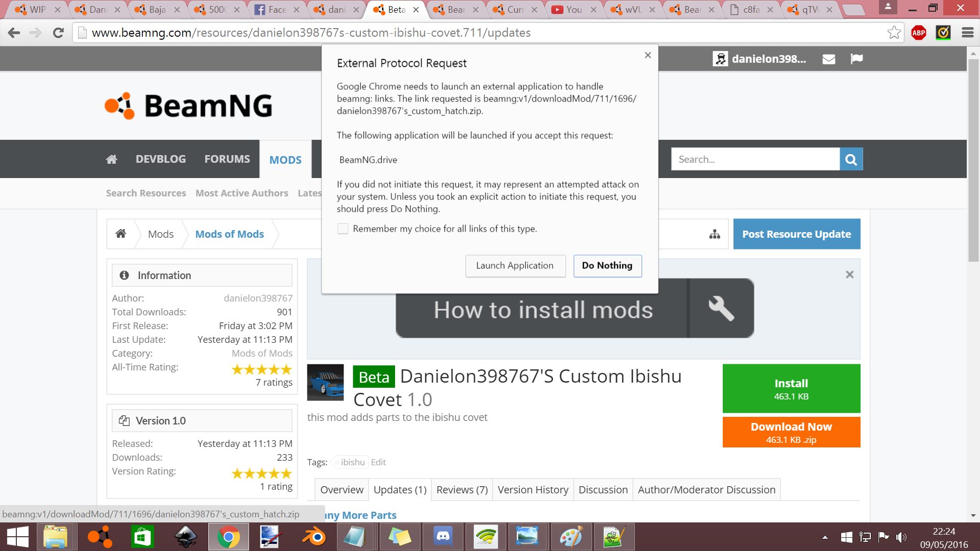980x551 pixels.
Task: Click the taskbar clock and date
Action: click(944, 538)
